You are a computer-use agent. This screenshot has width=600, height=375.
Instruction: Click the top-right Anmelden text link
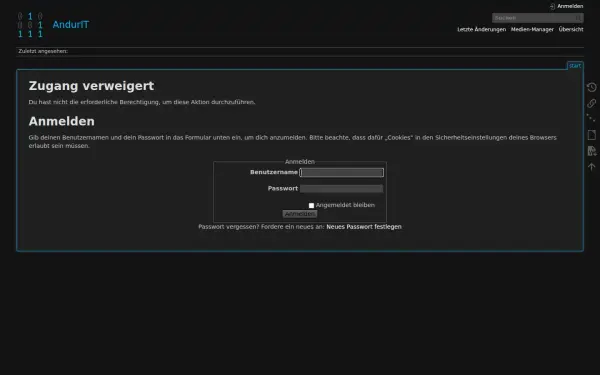coord(570,7)
